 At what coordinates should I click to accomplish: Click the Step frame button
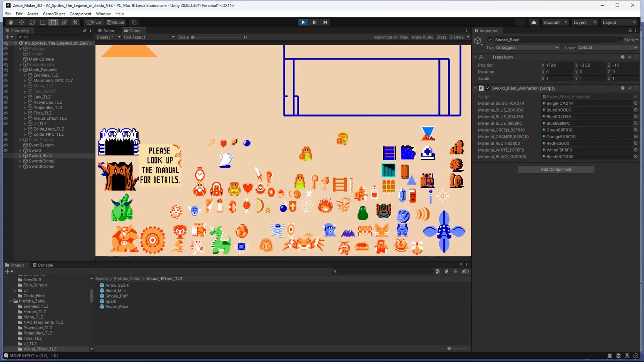325,22
